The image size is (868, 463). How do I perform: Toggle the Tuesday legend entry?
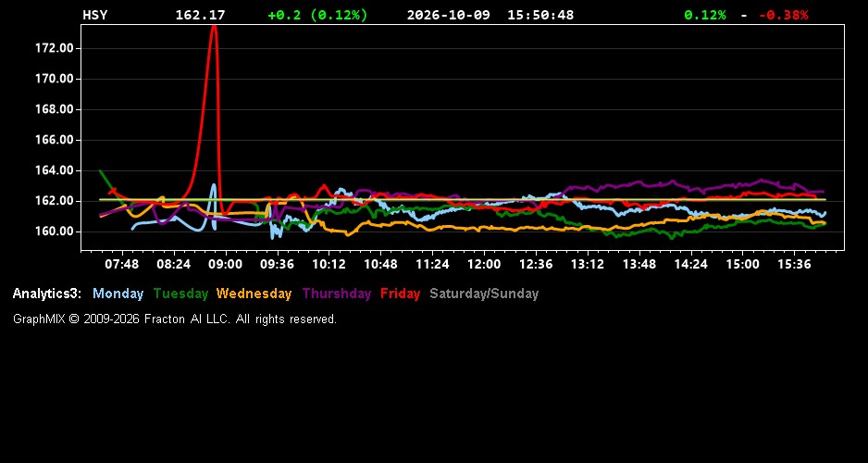(x=180, y=294)
